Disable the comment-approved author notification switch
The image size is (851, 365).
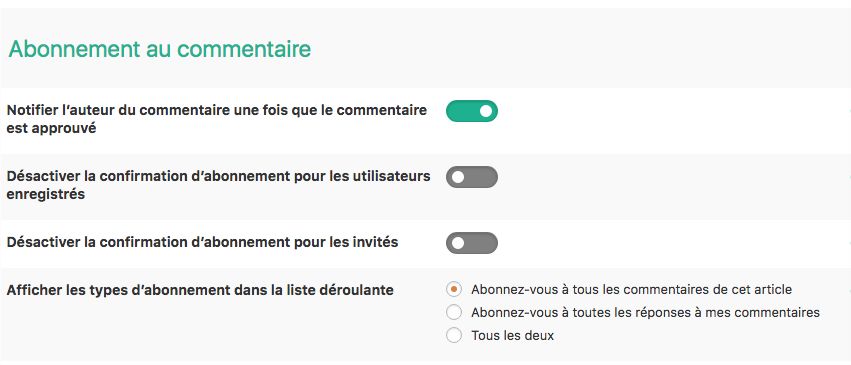(472, 111)
